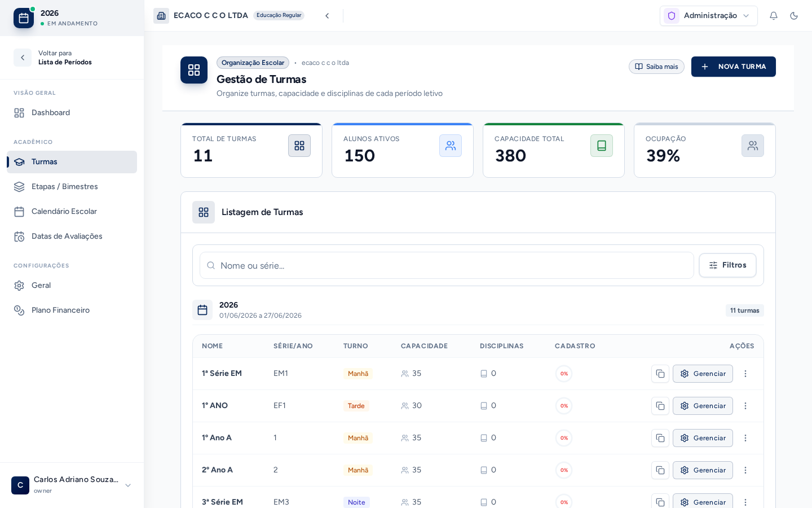Click the Total de Turmas grid icon
812x508 pixels.
pyautogui.click(x=299, y=146)
